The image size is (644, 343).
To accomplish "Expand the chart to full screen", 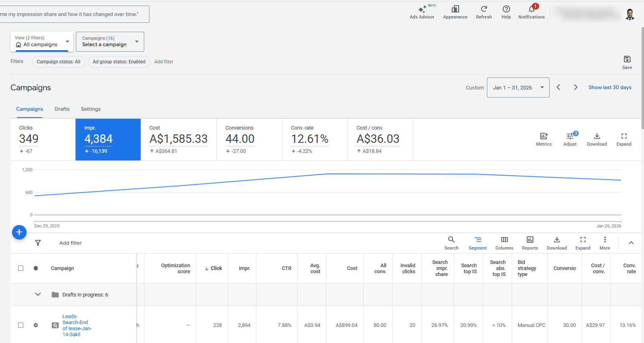I will [624, 136].
